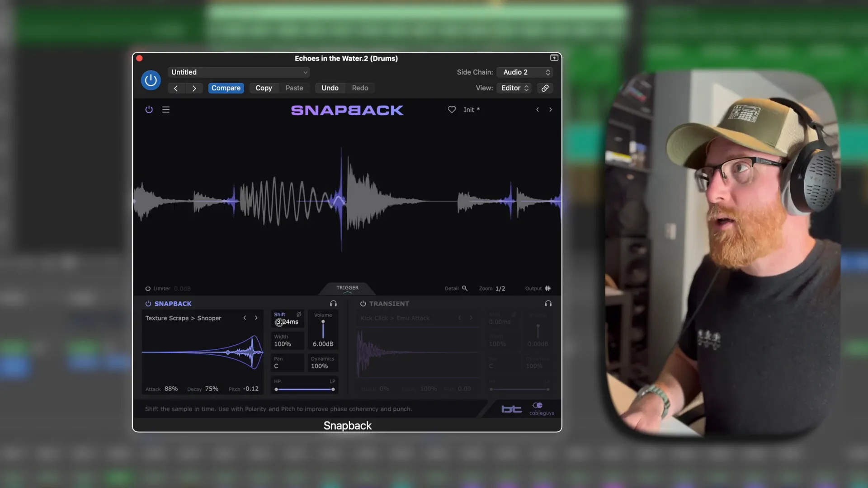Viewport: 868px width, 488px height.
Task: Previous sample arrow in Snapback section
Action: pos(245,318)
